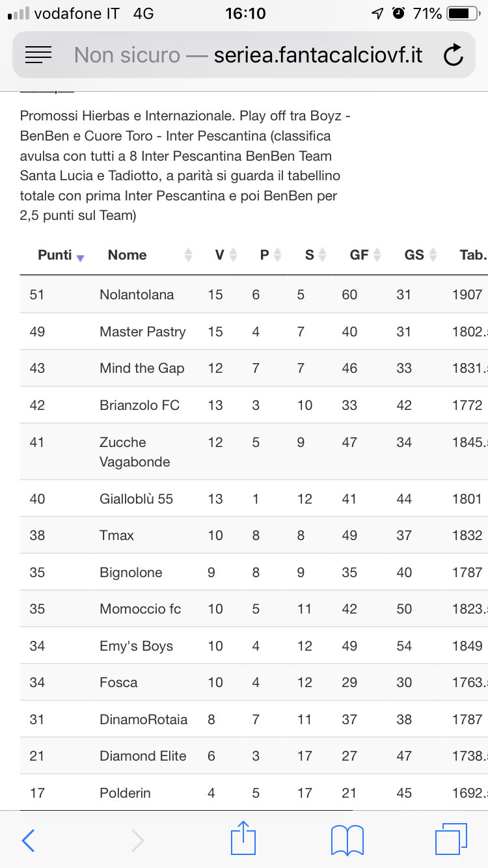This screenshot has width=488, height=868.
Task: Select the Master Pastry row
Action: (254, 332)
